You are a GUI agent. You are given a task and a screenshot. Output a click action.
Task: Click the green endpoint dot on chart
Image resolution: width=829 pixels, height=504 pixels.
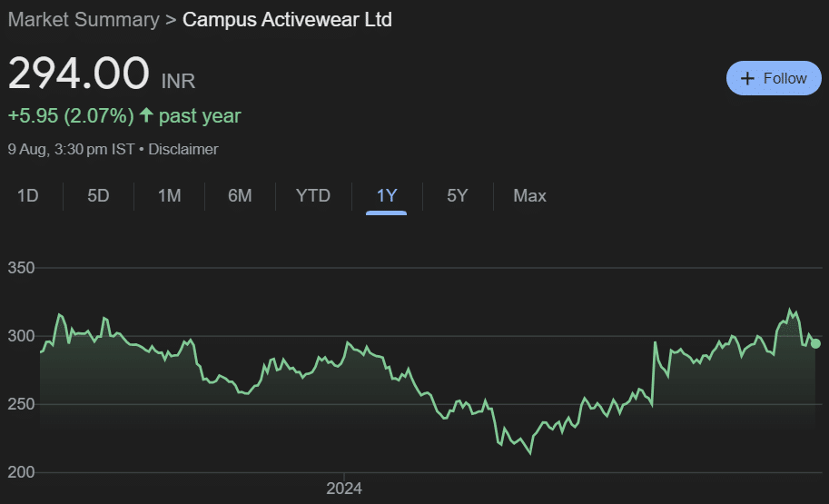[x=815, y=344]
